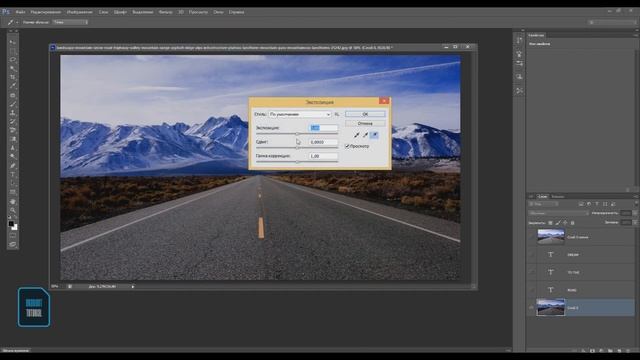This screenshot has height=360, width=640.
Task: Open the Фильтр menu
Action: point(165,12)
